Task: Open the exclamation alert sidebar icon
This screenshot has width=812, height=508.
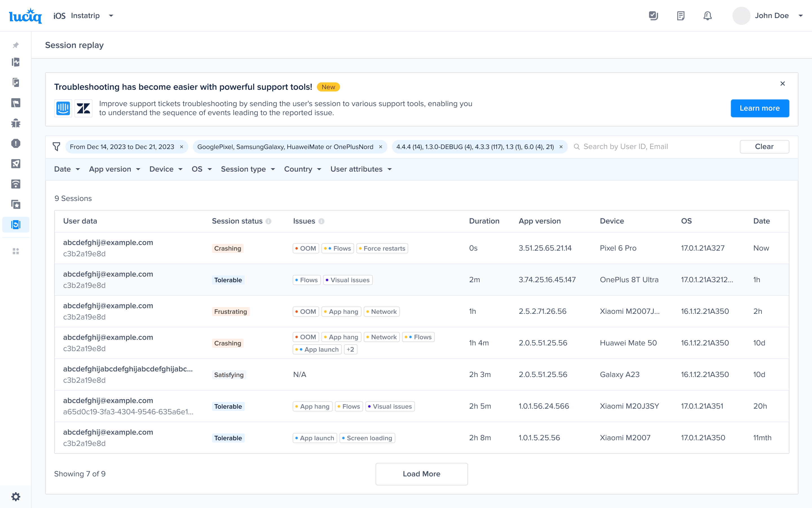Action: coord(16,143)
